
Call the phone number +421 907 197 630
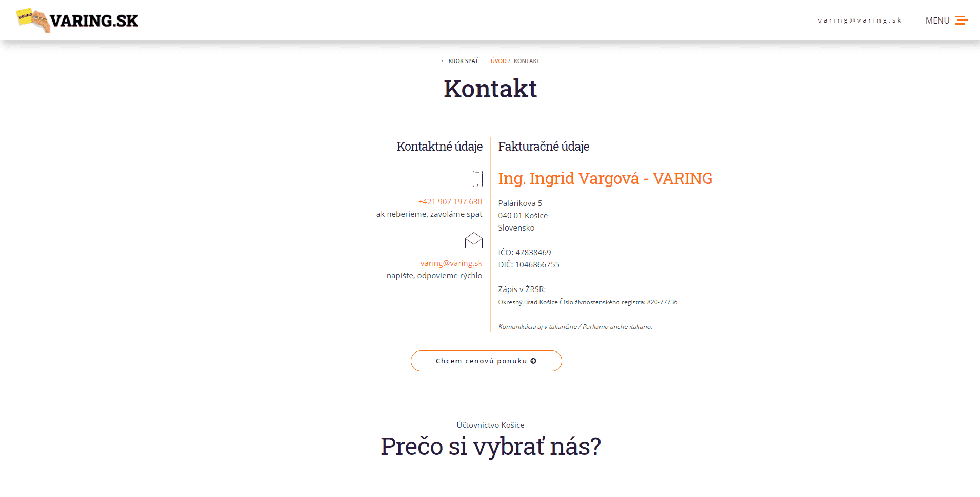[x=450, y=202]
